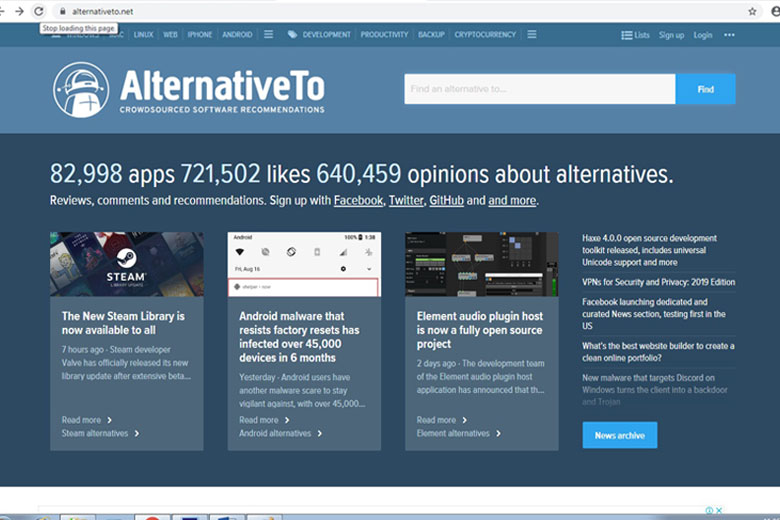Open the Development category
The width and height of the screenshot is (780, 520).
326,34
